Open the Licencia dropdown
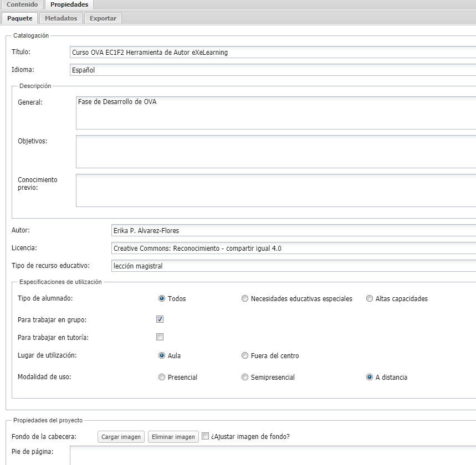476x465 pixels. click(293, 249)
